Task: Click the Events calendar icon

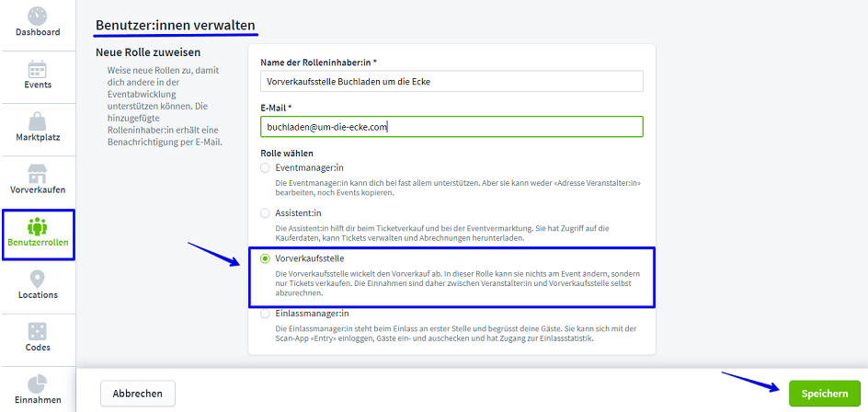Action: [38, 69]
